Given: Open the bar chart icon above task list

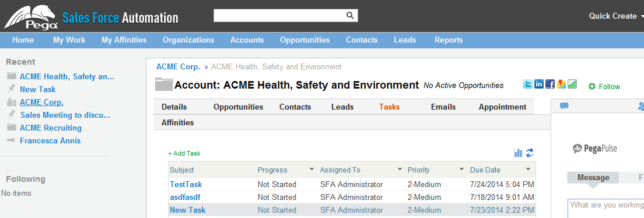Looking at the screenshot, I should click(x=519, y=153).
